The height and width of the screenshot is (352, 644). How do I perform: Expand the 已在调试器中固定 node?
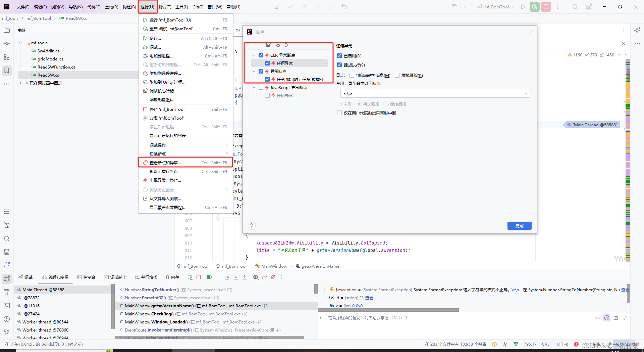(x=20, y=83)
